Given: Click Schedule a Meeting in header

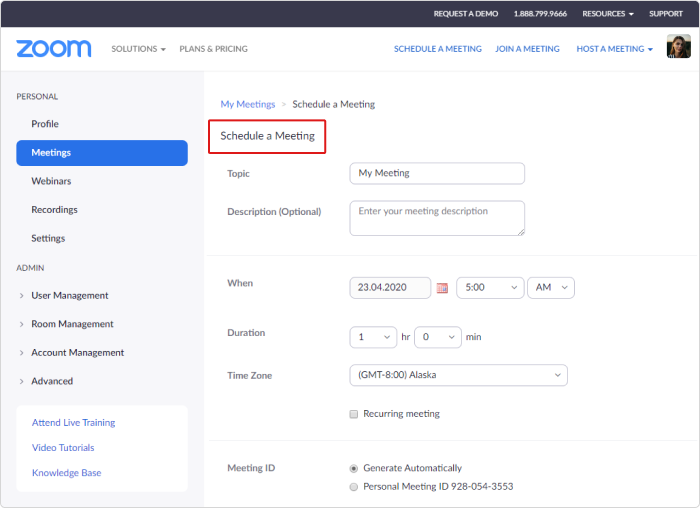Looking at the screenshot, I should (x=438, y=49).
